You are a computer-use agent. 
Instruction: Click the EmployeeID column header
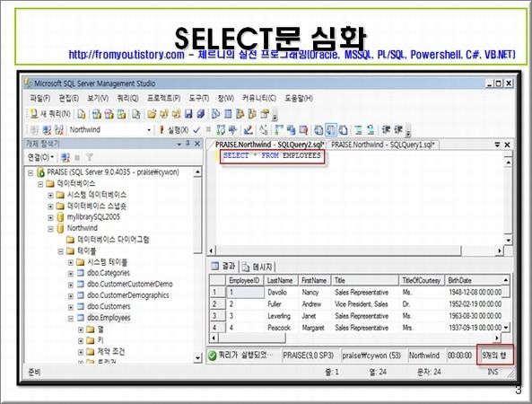(x=244, y=280)
